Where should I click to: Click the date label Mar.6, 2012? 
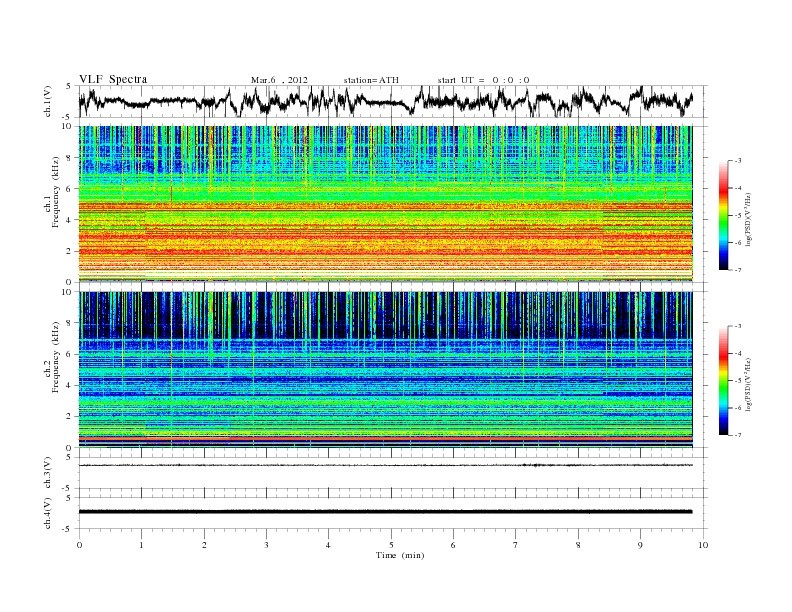[279, 80]
